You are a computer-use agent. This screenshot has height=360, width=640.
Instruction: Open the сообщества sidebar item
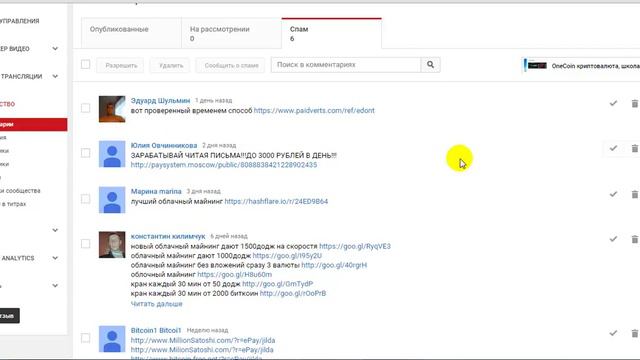tap(20, 191)
